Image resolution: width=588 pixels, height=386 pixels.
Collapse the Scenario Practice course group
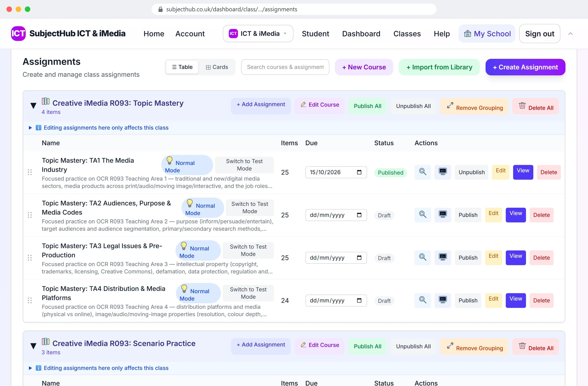point(33,346)
